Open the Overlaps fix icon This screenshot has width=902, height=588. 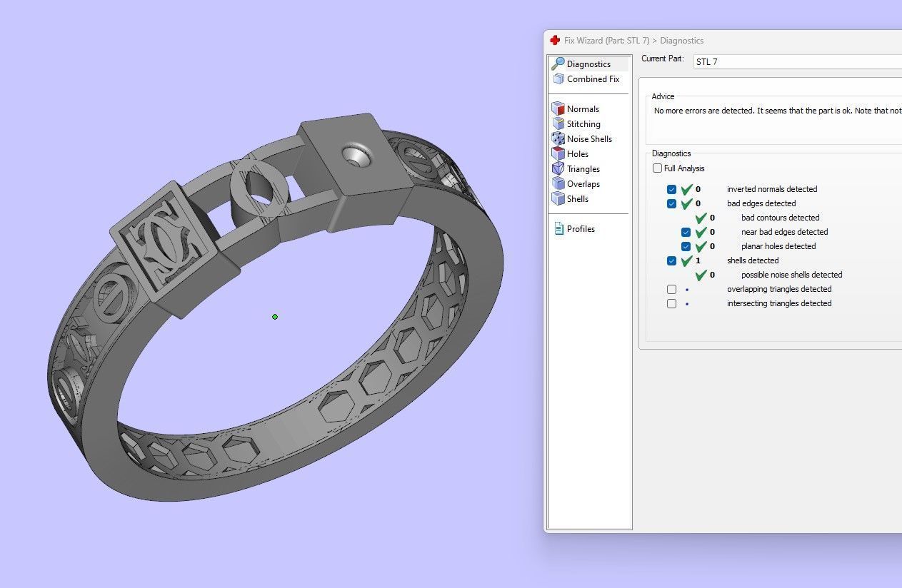[x=558, y=184]
